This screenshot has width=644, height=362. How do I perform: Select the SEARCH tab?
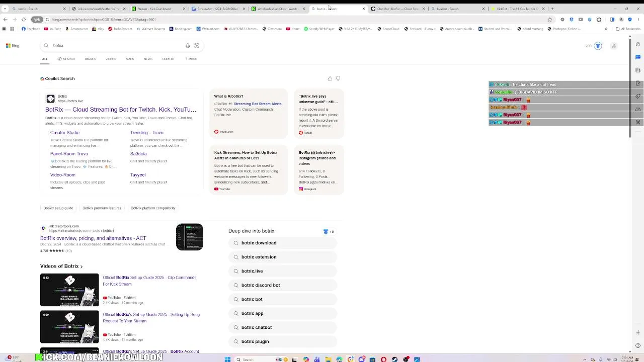66,59
